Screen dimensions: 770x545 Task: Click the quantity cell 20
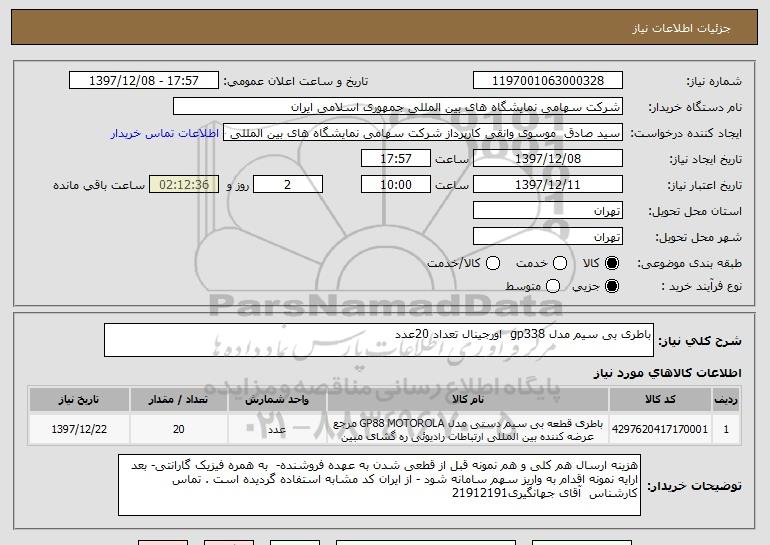pos(178,429)
